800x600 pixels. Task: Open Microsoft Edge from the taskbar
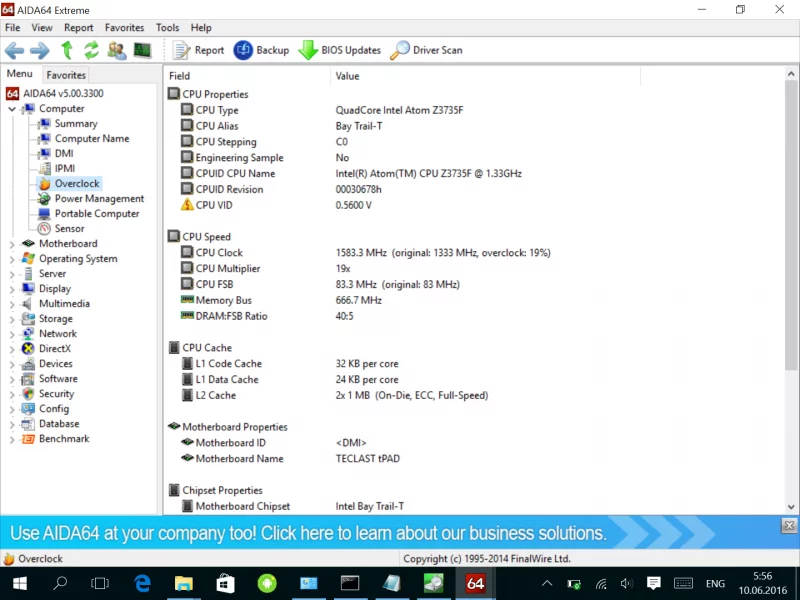tap(142, 583)
